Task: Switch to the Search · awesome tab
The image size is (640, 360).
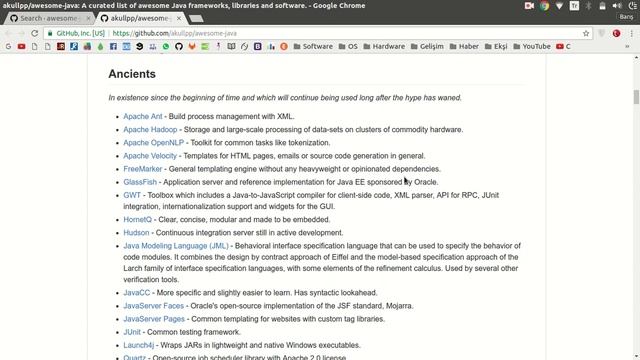Action: click(x=48, y=18)
